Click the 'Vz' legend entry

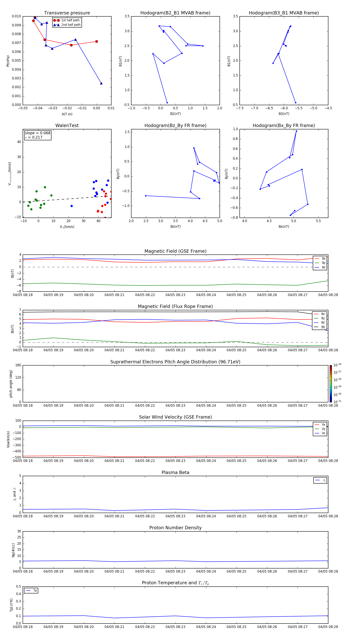(x=320, y=433)
